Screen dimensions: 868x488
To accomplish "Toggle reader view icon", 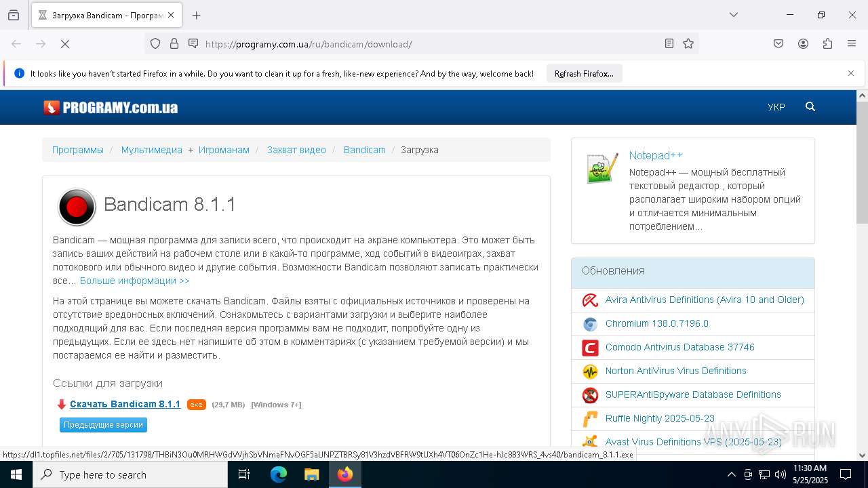I will (x=669, y=44).
